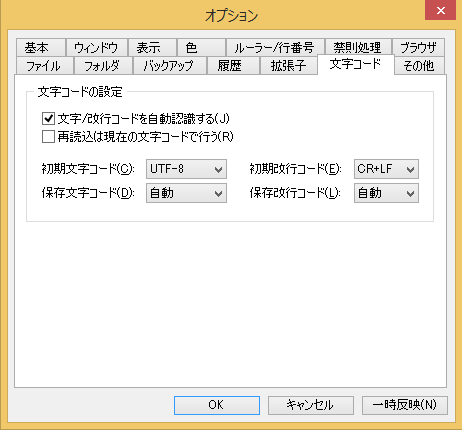Open the 履歴 tab
The width and height of the screenshot is (462, 430).
click(233, 65)
